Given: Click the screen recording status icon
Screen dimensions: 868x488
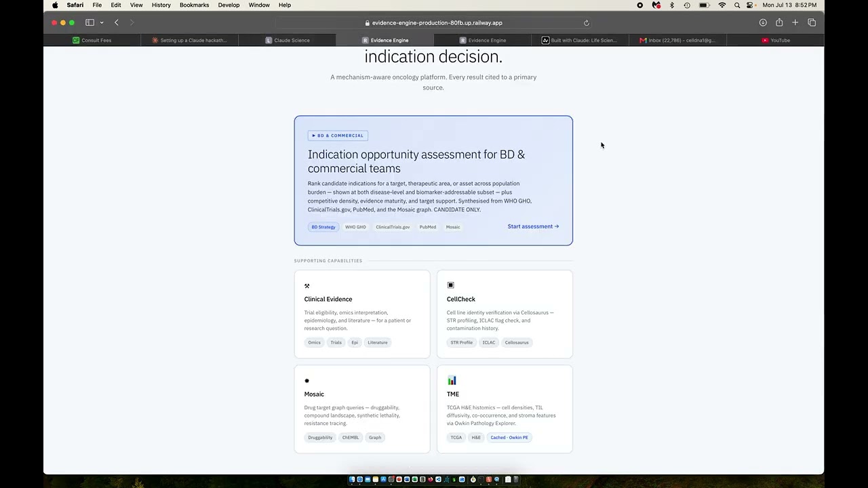Looking at the screenshot, I should [x=639, y=5].
